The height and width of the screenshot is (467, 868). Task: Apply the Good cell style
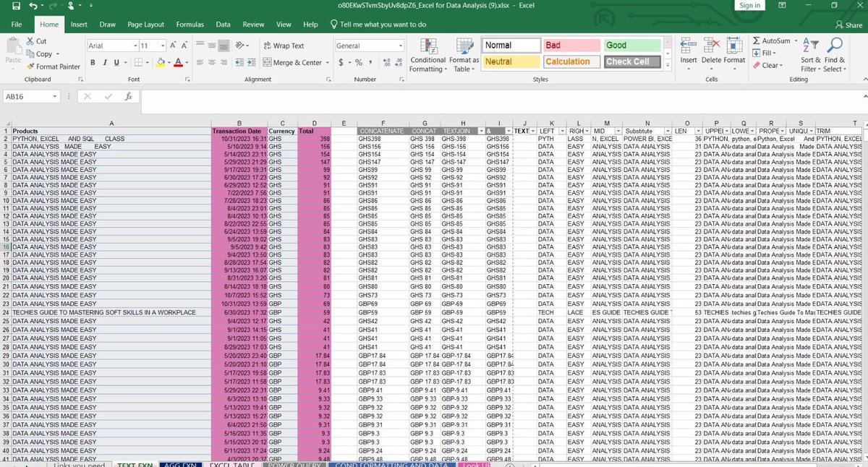point(632,45)
